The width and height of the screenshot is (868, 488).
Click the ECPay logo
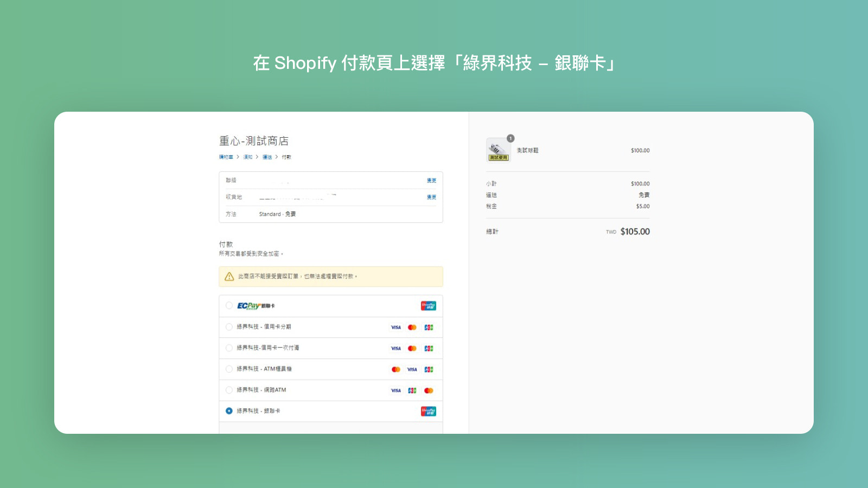click(248, 306)
